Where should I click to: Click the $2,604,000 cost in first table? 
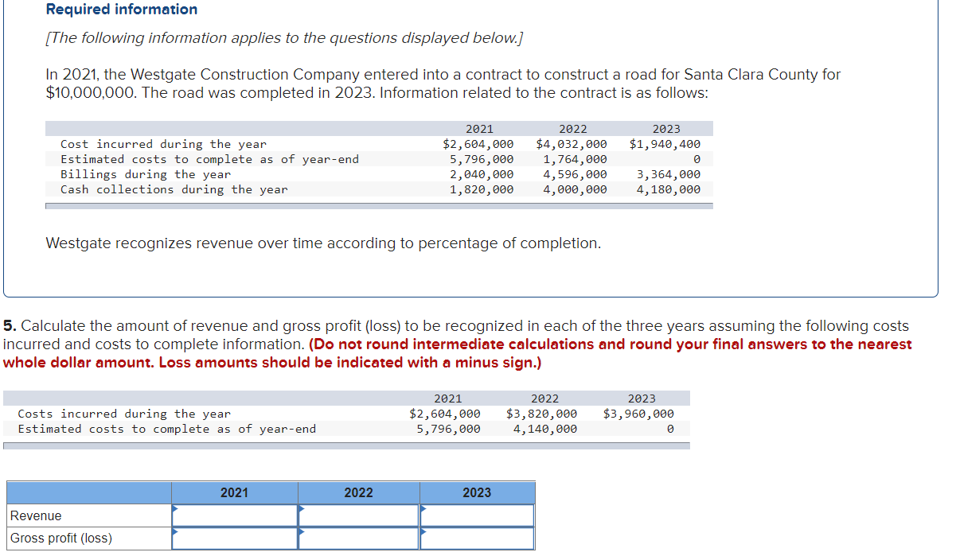pos(478,144)
